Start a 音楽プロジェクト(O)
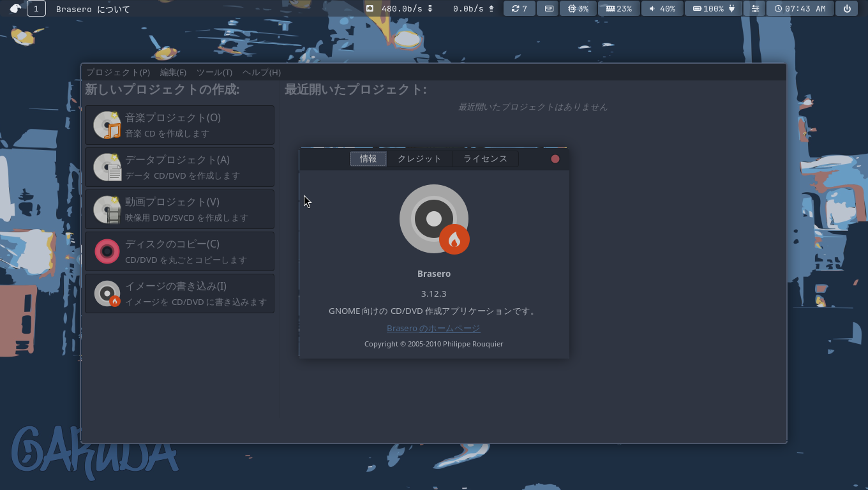 pos(179,125)
